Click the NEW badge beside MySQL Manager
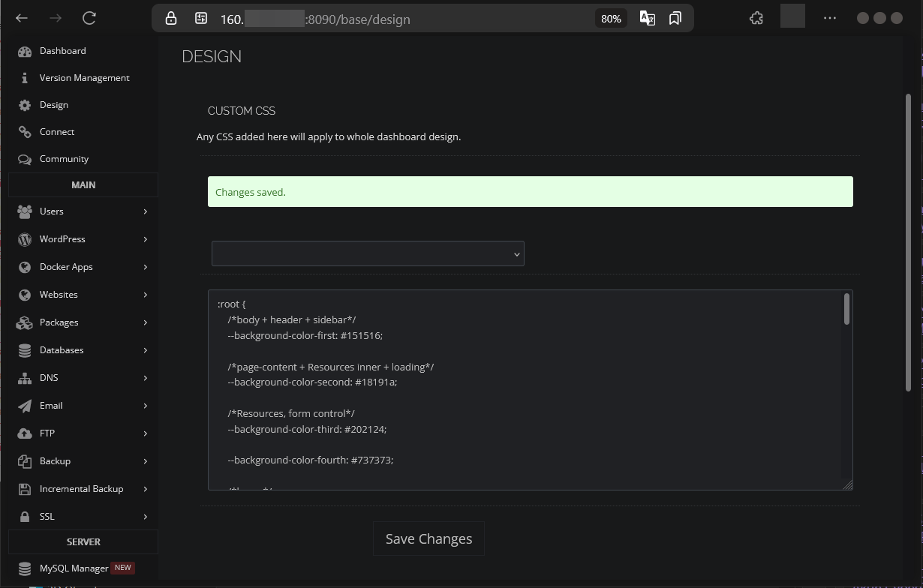The image size is (923, 588). (x=122, y=568)
